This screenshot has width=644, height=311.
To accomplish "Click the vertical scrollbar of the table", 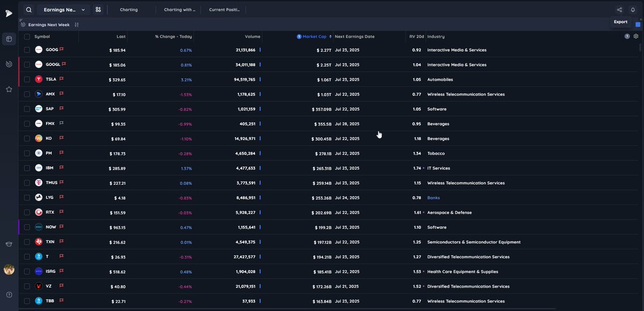I will coord(640,47).
